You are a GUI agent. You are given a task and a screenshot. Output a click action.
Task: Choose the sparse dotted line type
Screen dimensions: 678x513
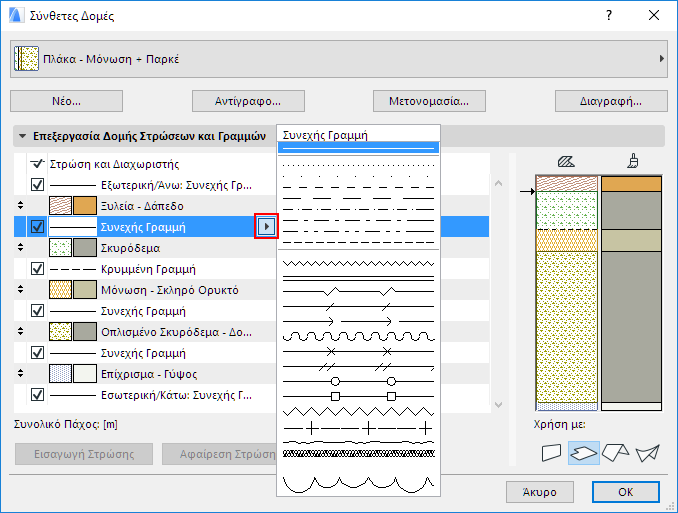tap(358, 176)
